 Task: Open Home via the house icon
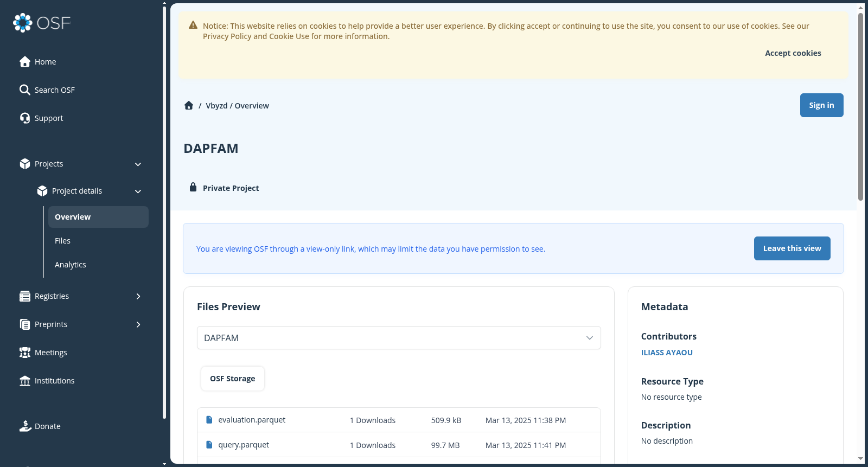pos(25,62)
